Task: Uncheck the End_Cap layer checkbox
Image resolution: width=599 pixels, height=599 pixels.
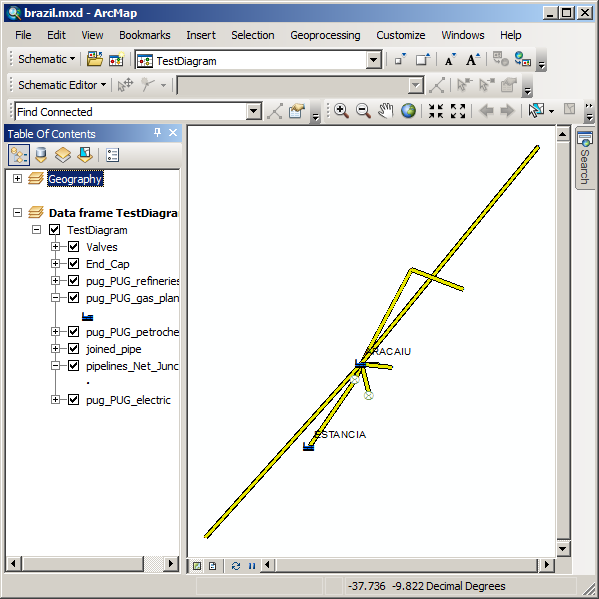Action: point(73,264)
